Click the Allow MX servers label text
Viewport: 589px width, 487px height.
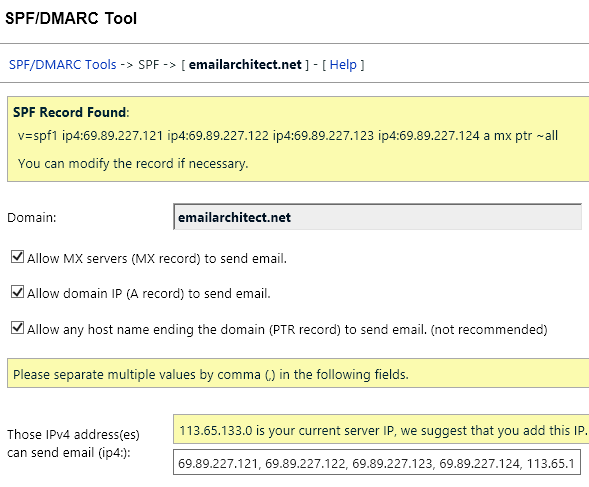tap(157, 259)
